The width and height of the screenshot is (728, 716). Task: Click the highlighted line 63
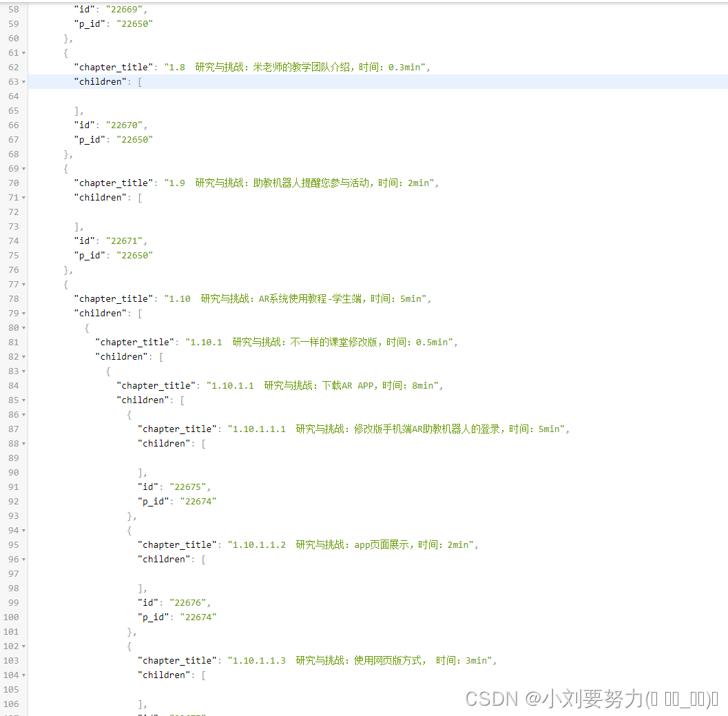coord(275,81)
